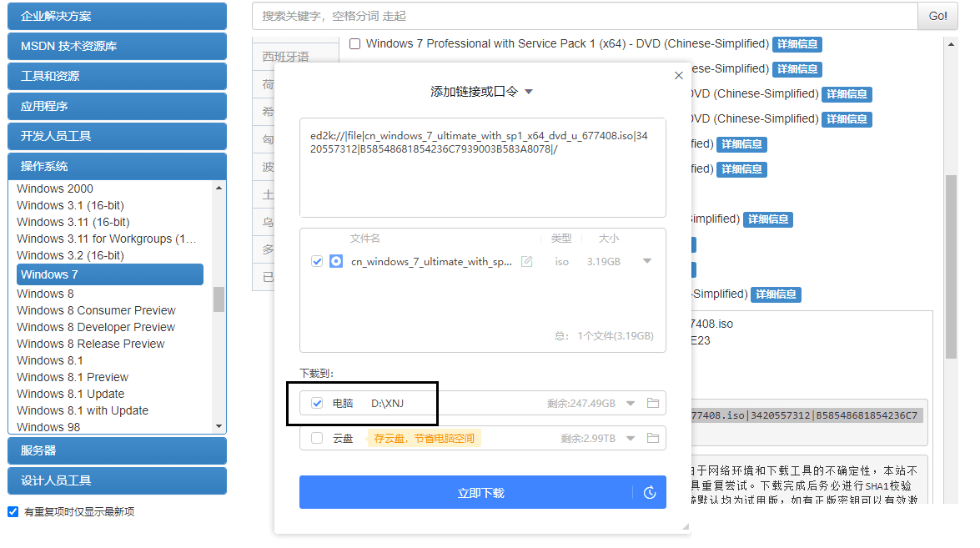The width and height of the screenshot is (980, 548).
Task: Click the ed2k link text area
Action: tap(483, 168)
